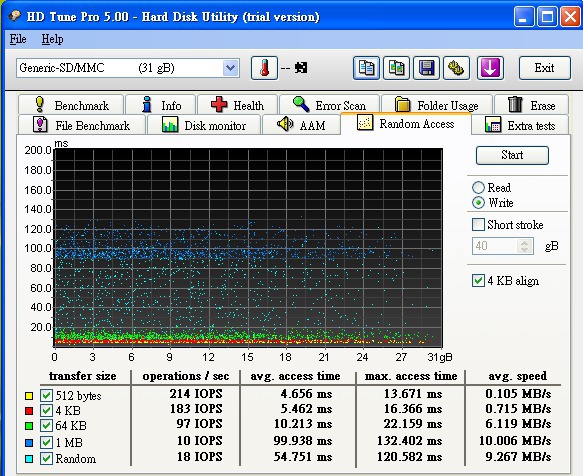
Task: Open the options wrench icon
Action: 456,68
